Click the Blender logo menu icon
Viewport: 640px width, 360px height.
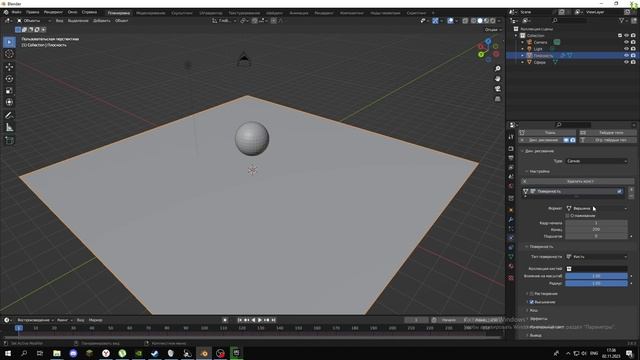6,12
